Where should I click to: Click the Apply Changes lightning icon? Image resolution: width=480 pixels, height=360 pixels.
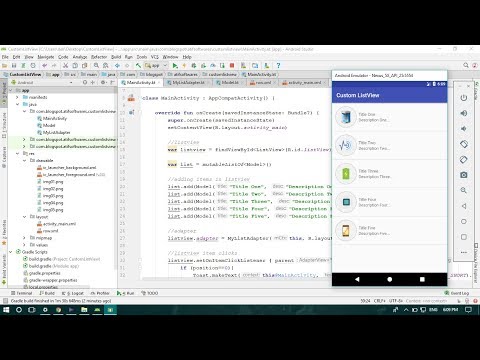[184, 66]
